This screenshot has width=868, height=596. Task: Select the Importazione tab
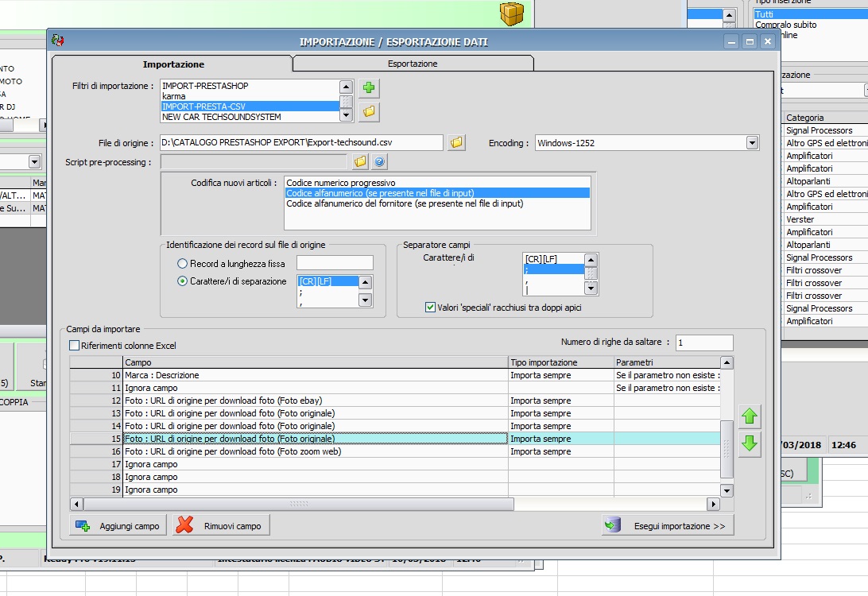click(173, 64)
